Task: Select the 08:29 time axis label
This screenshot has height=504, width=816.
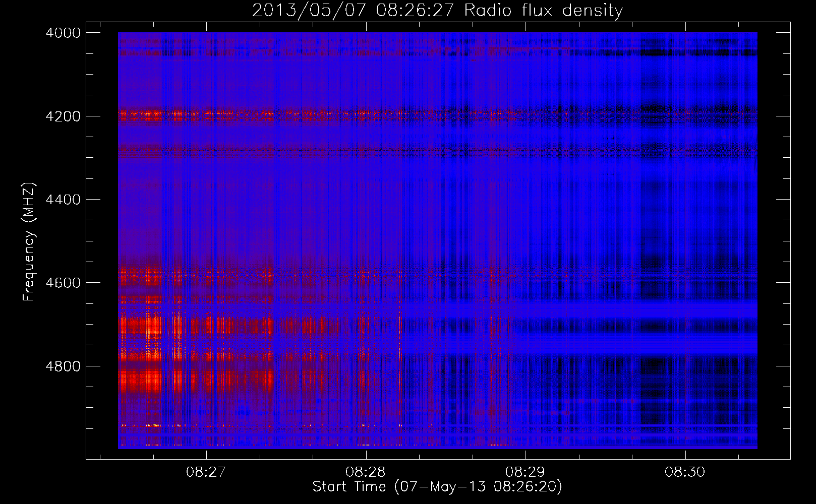Action: tap(525, 472)
